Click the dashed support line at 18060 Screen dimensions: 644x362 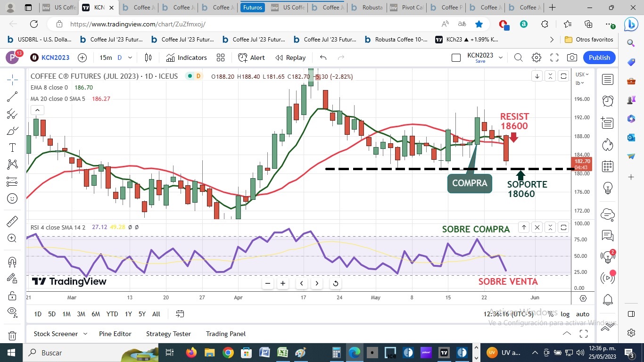click(448, 169)
